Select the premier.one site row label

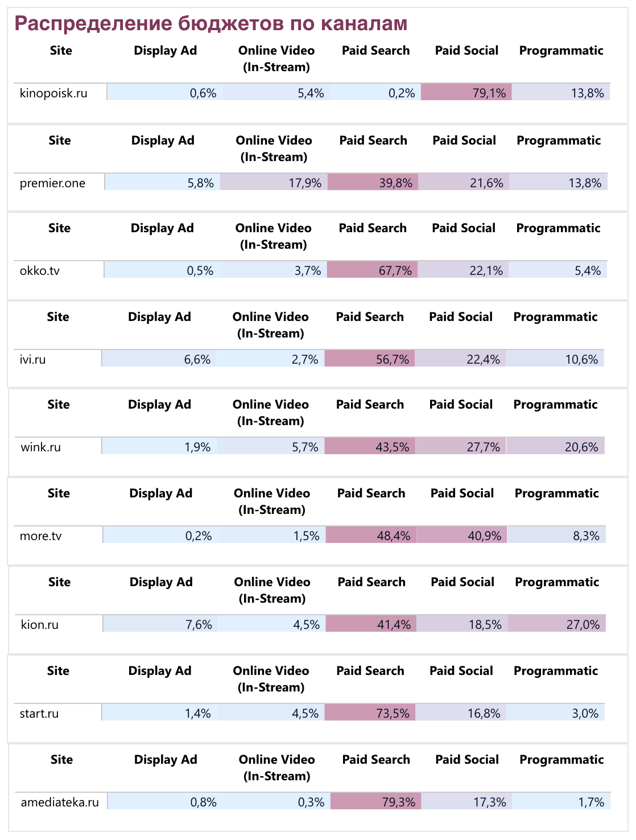(52, 183)
